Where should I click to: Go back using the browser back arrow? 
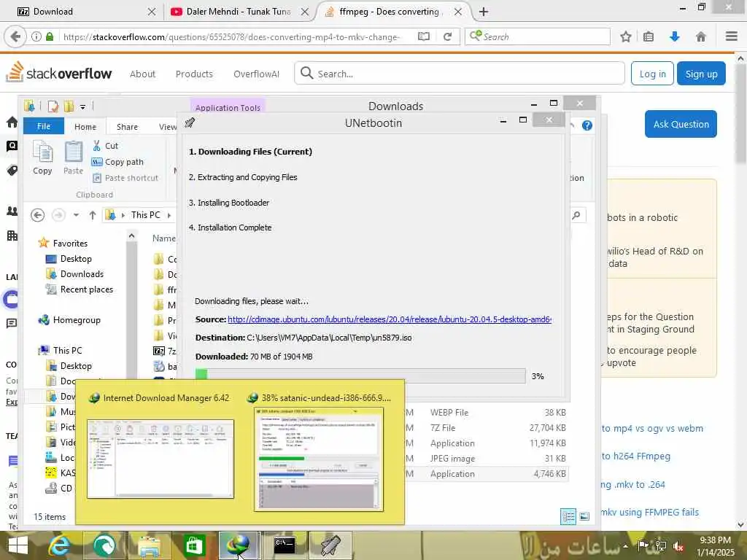pyautogui.click(x=15, y=36)
